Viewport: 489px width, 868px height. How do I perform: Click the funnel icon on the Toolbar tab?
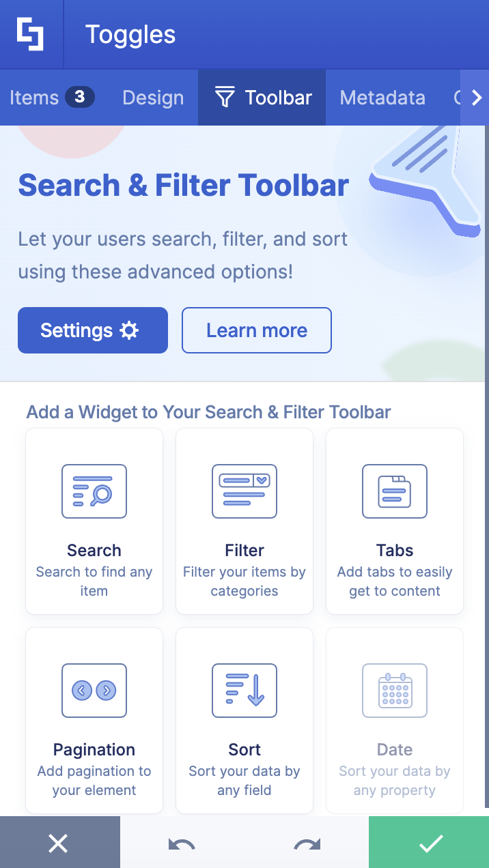(x=225, y=97)
